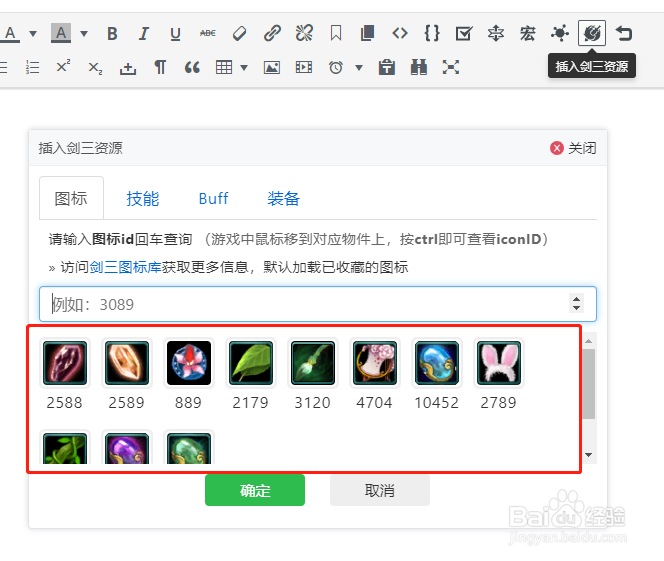Screen dimensions: 664x561
Task: Click the clock insert-time icon
Action: (336, 67)
